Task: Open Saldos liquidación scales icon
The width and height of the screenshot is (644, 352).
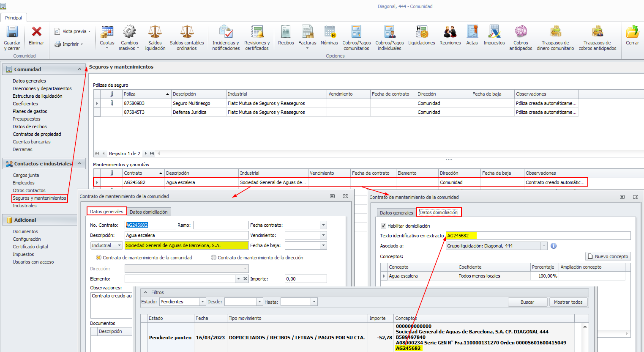Action: [155, 32]
